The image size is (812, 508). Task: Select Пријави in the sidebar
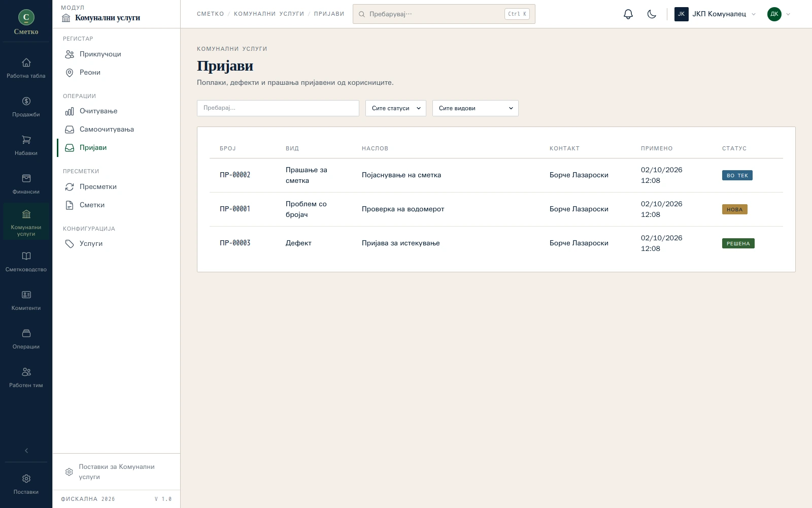click(x=116, y=148)
